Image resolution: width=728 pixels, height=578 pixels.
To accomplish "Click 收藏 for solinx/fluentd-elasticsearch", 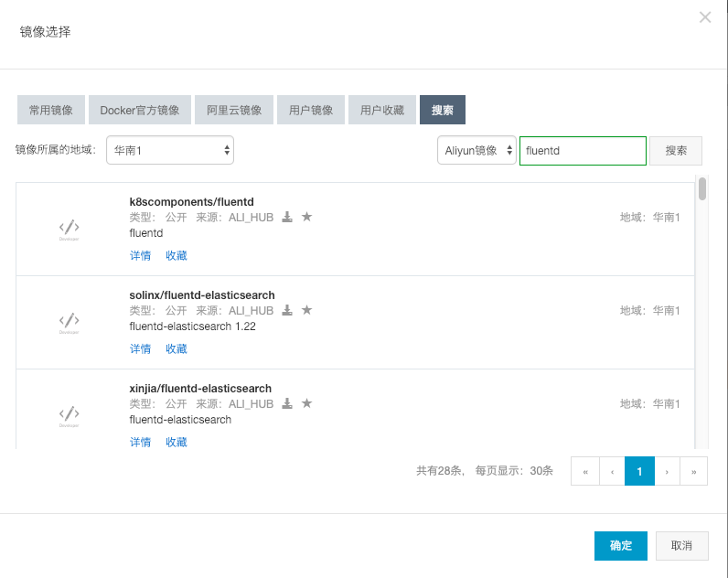I will (177, 348).
